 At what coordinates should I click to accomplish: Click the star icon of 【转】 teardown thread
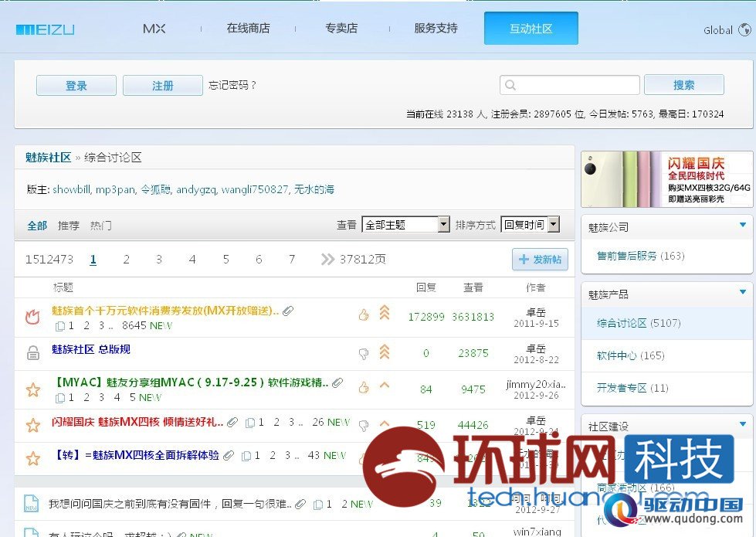point(32,458)
